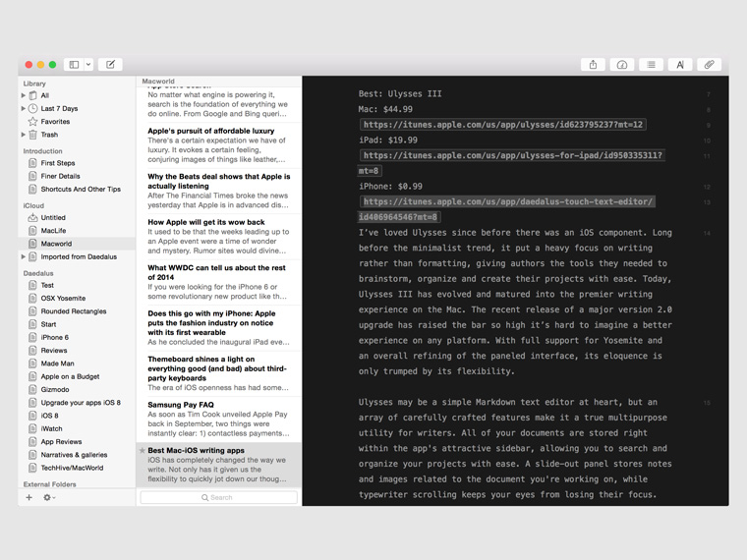Click the plus icon to add group

(x=29, y=498)
